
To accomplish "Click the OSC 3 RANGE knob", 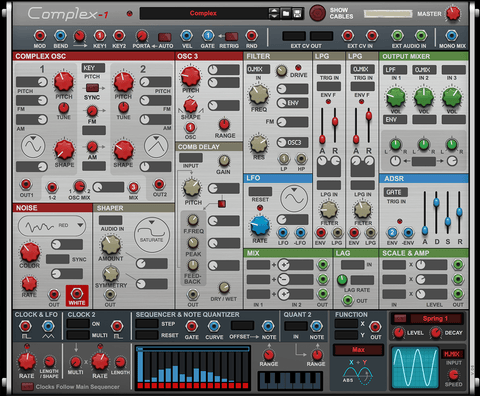I will click(x=224, y=125).
